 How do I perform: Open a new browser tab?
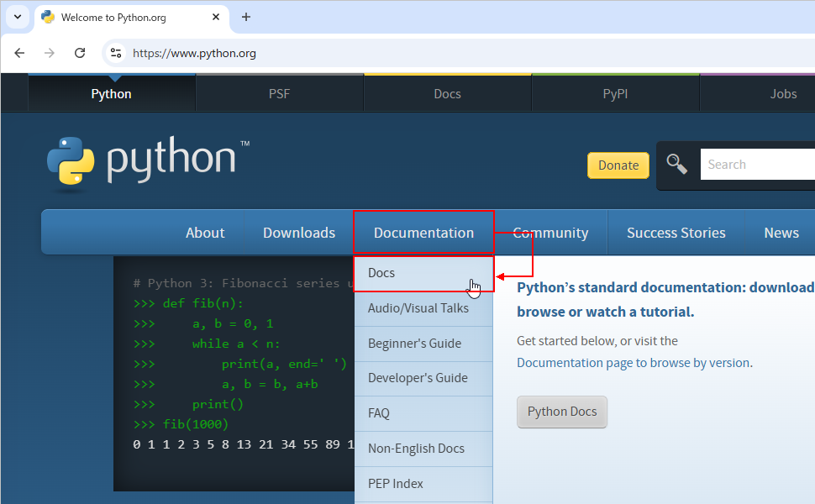[246, 17]
